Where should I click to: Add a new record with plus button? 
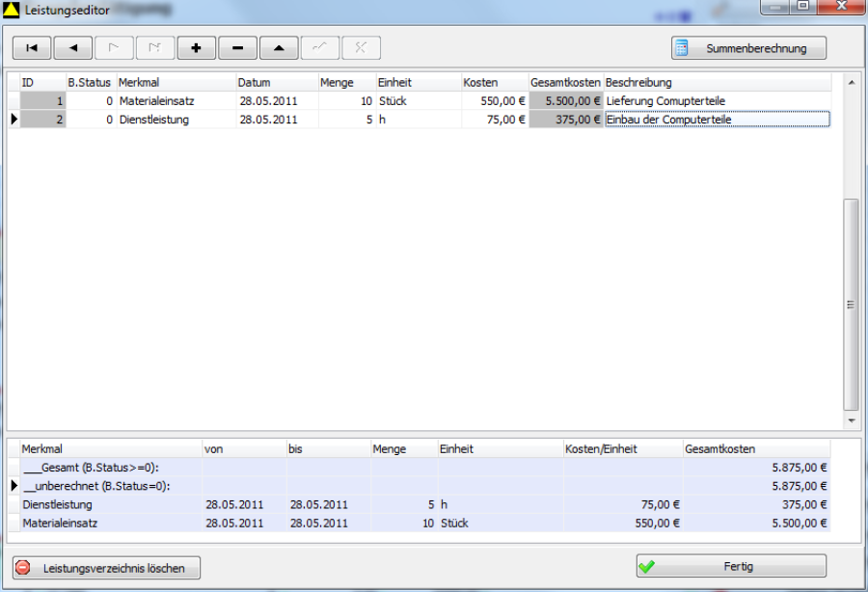[x=197, y=48]
